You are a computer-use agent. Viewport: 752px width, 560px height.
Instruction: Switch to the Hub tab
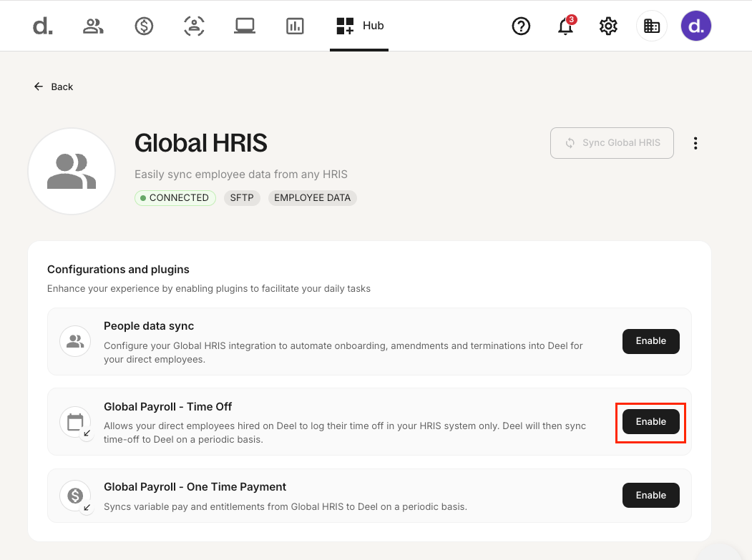pyautogui.click(x=360, y=26)
